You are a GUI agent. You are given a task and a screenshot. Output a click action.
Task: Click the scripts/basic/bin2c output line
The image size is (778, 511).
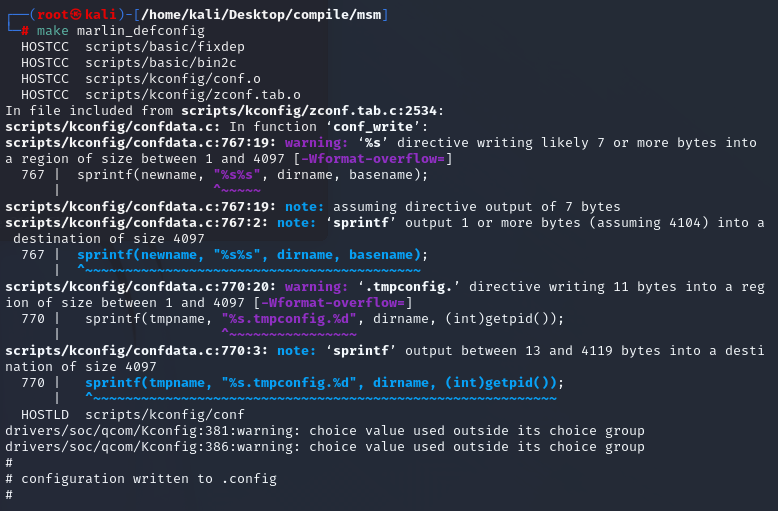(161, 63)
